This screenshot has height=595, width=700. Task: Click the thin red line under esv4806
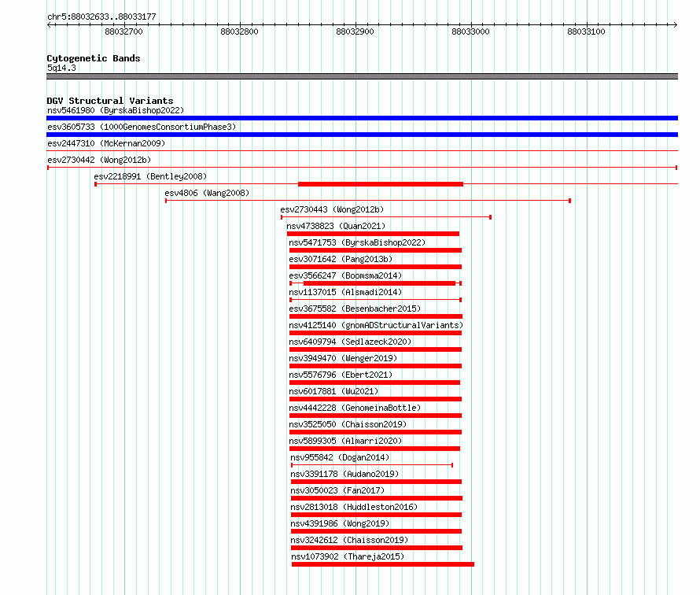pyautogui.click(x=368, y=201)
